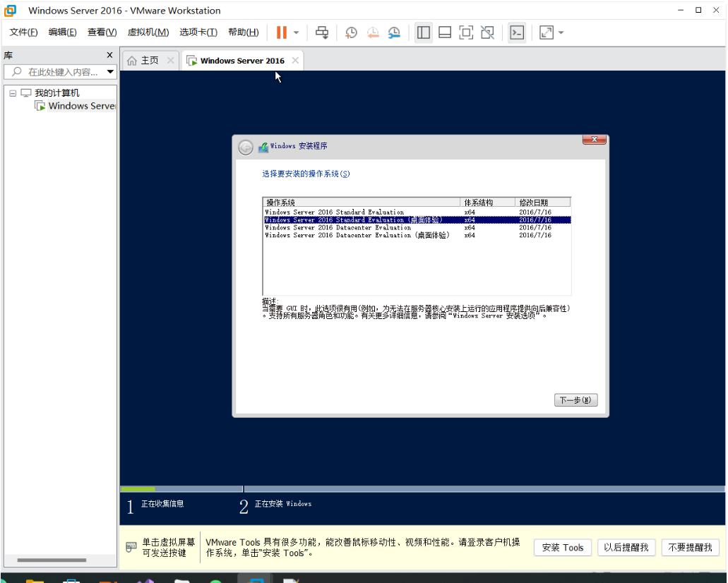The image size is (728, 583).
Task: Close the 主页 tab
Action: coord(171,60)
